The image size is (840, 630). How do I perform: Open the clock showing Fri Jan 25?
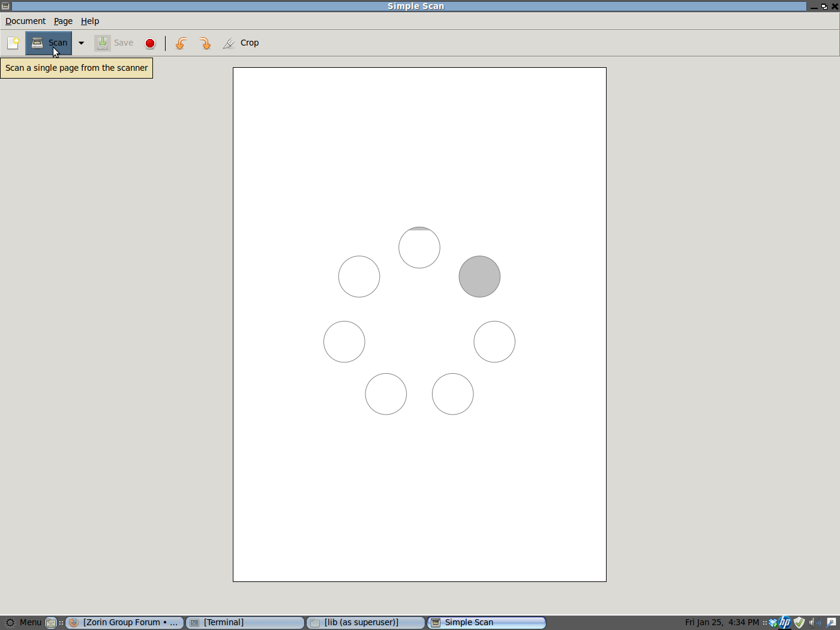pyautogui.click(x=722, y=622)
